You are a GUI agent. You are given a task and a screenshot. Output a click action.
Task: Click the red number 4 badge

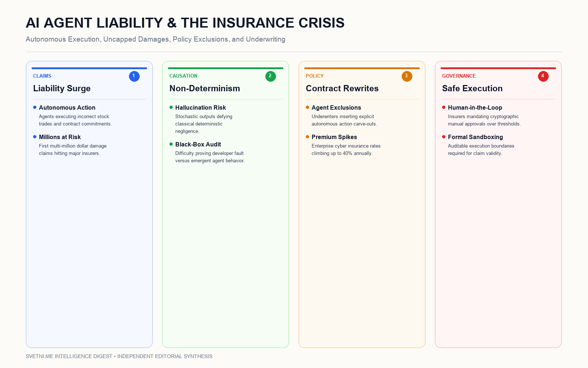coord(543,76)
